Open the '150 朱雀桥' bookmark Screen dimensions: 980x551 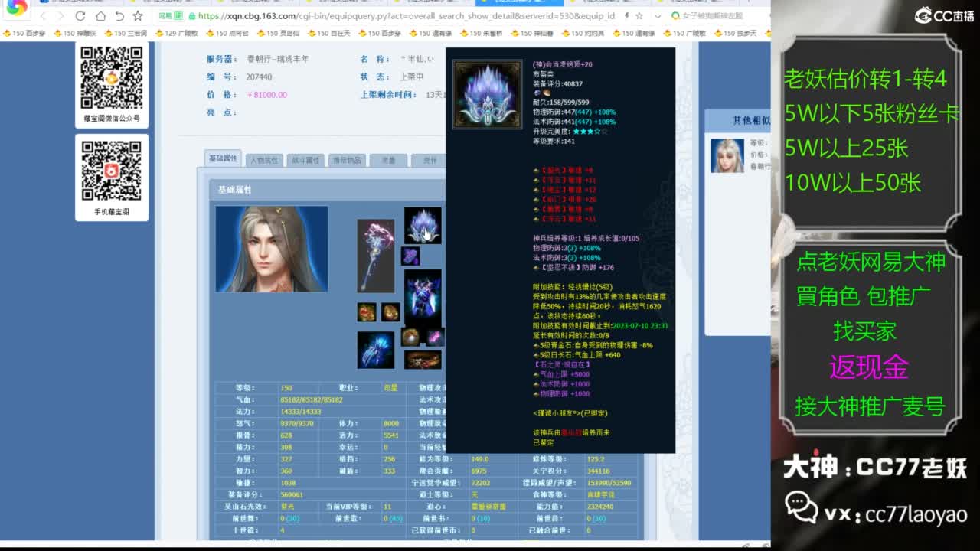(x=482, y=33)
